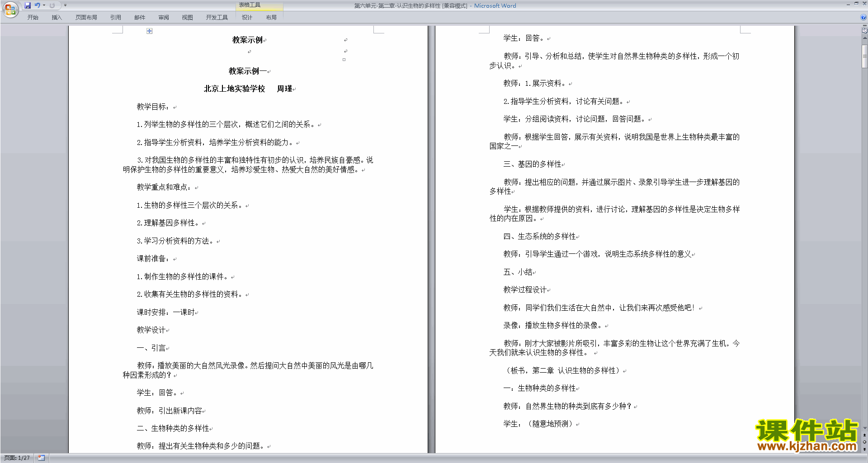Save the document via Quick Access
This screenshot has height=463, width=868.
[28, 5]
